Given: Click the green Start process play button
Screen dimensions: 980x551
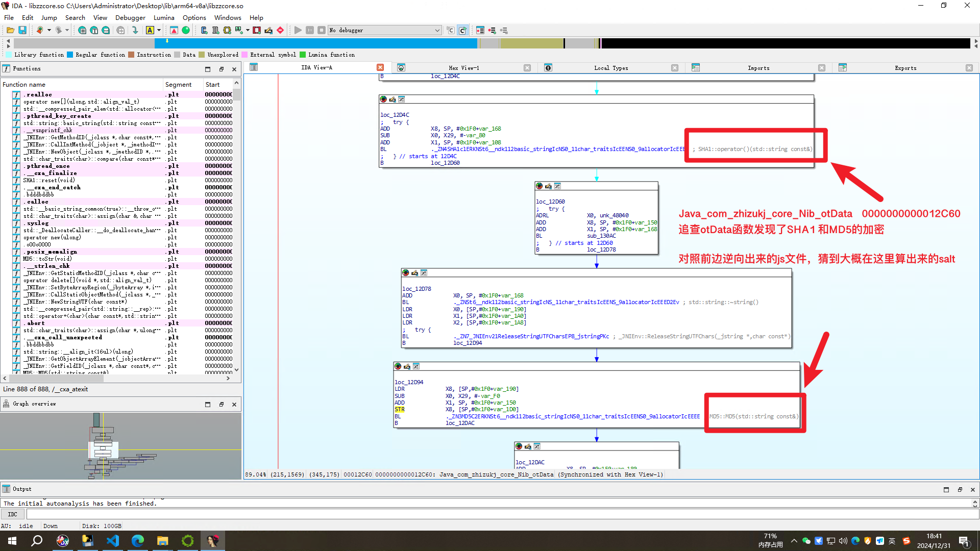Looking at the screenshot, I should tap(298, 31).
